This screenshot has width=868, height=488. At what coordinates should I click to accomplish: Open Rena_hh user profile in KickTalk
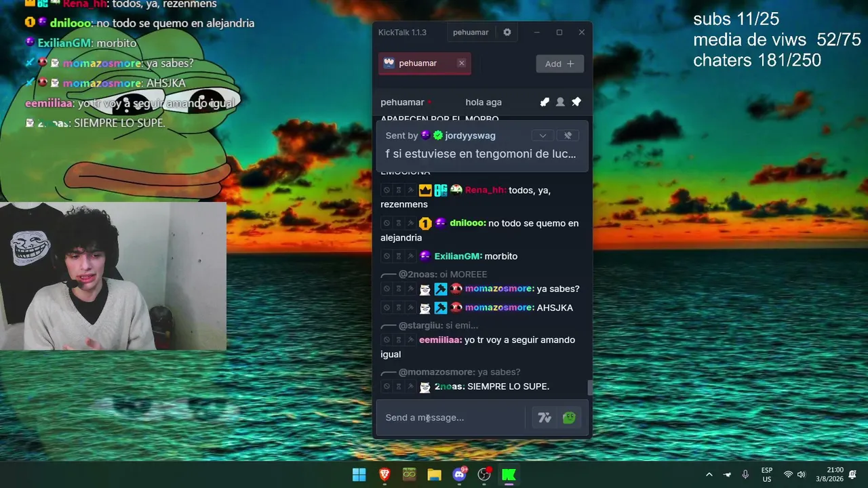[x=485, y=190]
